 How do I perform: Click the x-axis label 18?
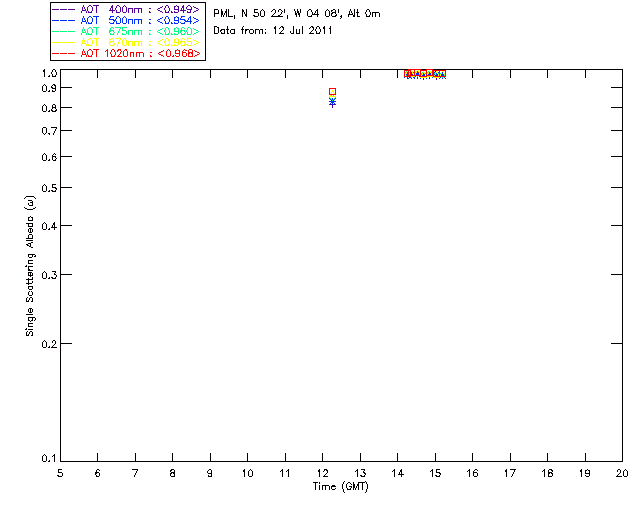point(547,473)
